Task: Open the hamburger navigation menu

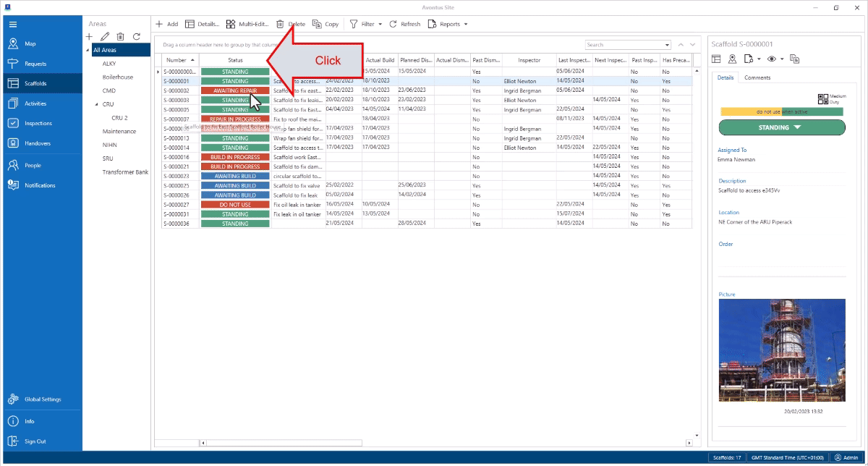Action: pos(12,24)
